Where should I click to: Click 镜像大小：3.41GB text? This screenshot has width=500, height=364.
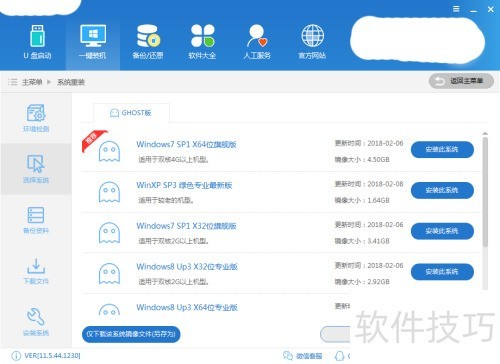pyautogui.click(x=362, y=241)
